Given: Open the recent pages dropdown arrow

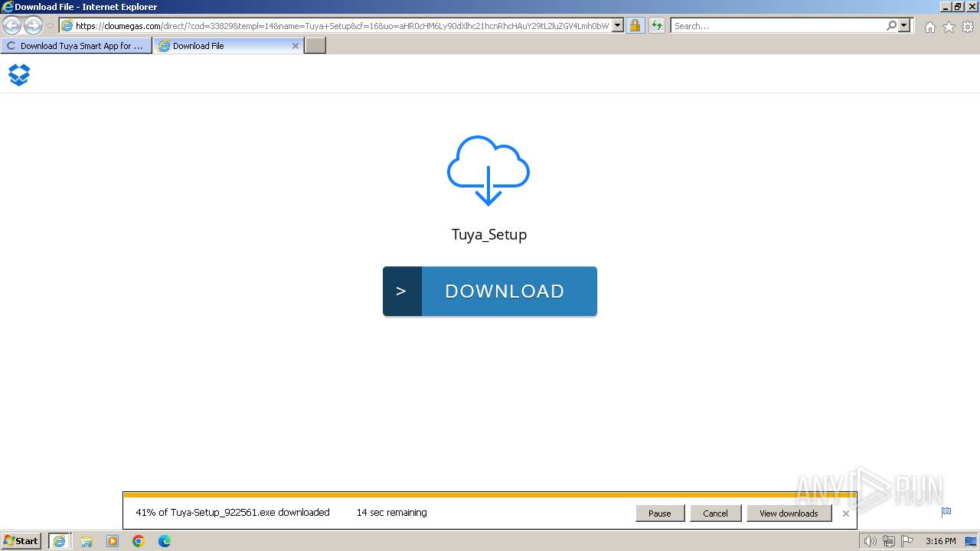Looking at the screenshot, I should [x=50, y=26].
